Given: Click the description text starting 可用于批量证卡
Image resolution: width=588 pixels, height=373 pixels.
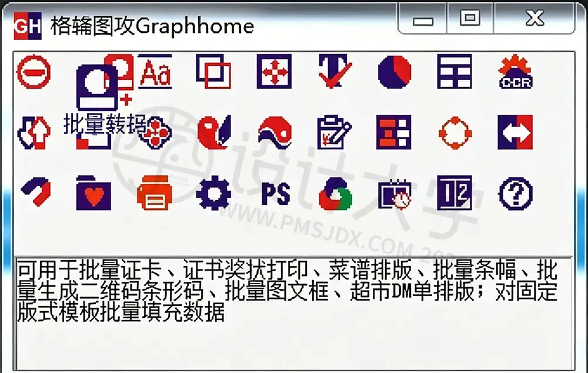Looking at the screenshot, I should [x=287, y=291].
